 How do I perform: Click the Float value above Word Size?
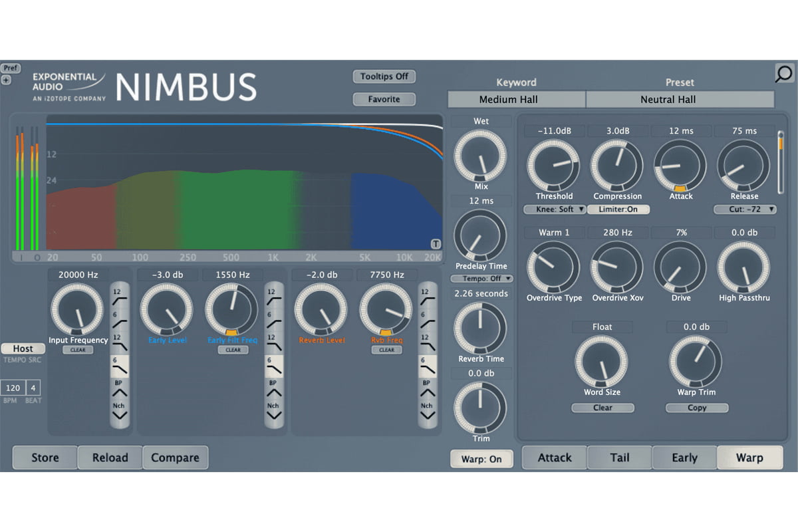[x=602, y=327]
